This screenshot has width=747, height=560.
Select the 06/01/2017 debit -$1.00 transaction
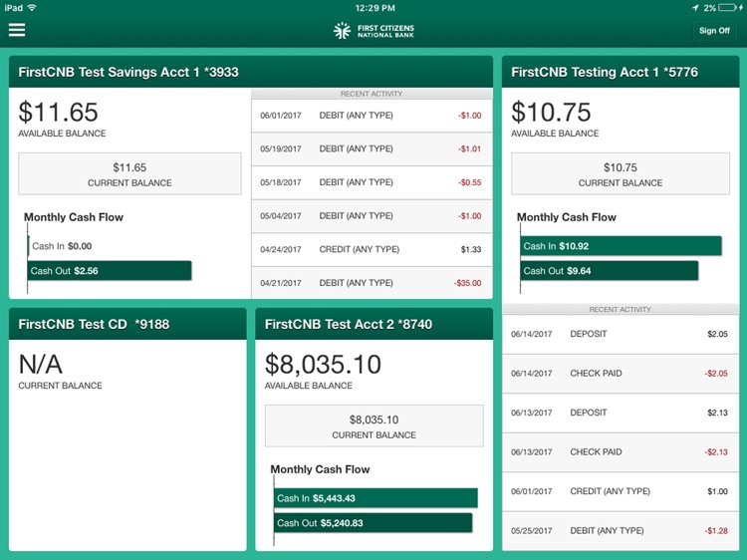point(372,116)
